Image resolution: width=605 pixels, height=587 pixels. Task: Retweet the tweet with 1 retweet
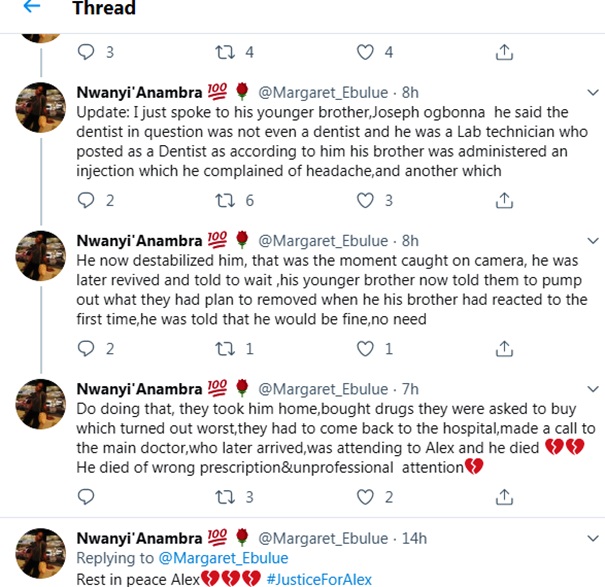pos(225,349)
